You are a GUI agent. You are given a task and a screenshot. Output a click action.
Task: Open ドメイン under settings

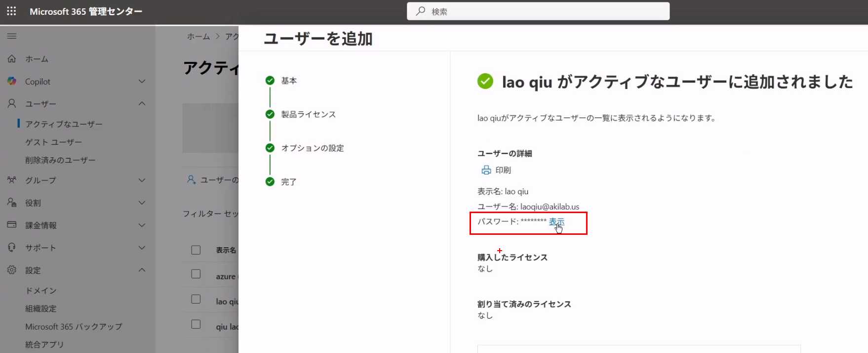tap(41, 291)
